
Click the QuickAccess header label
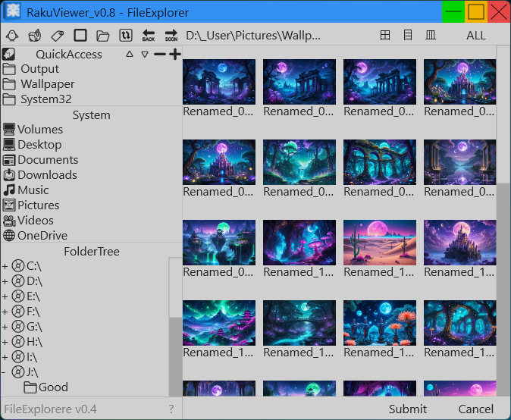point(69,55)
